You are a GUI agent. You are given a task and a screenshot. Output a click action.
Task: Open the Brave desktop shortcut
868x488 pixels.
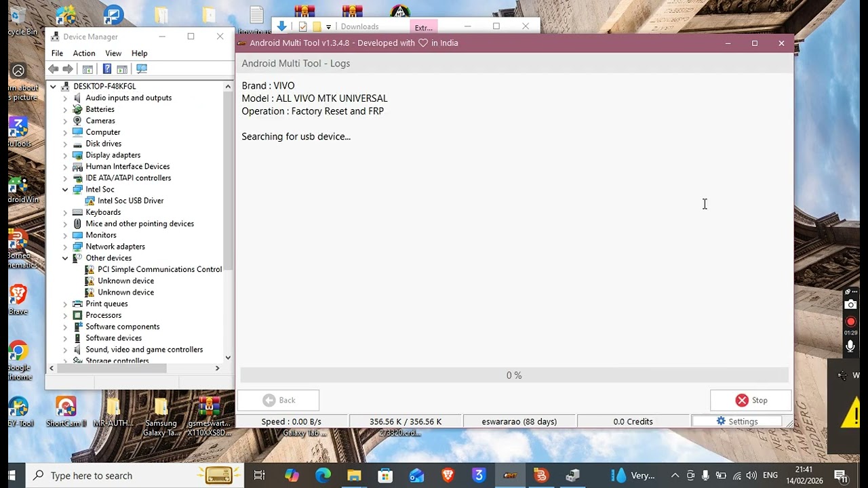[x=18, y=299]
